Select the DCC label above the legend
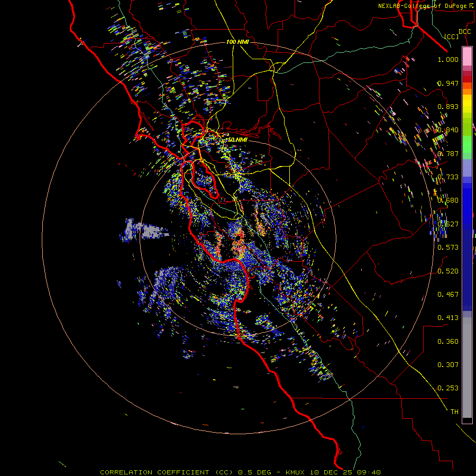This screenshot has width=476, height=476. pyautogui.click(x=464, y=32)
